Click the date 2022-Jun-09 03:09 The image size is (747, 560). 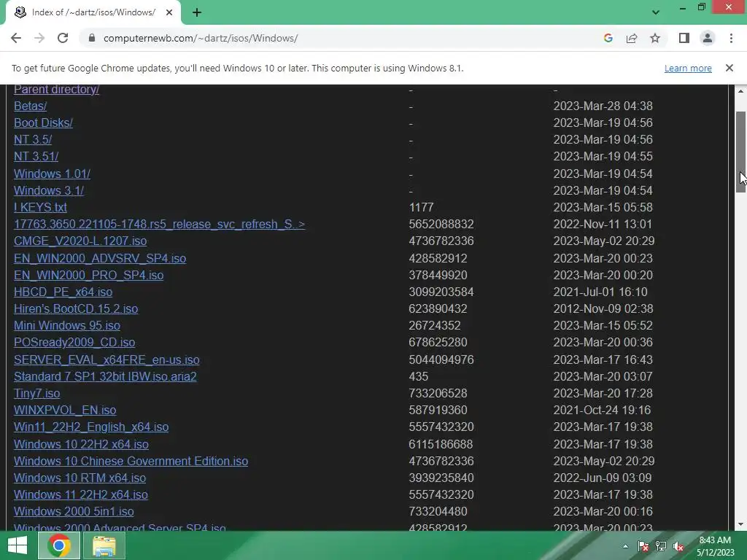tap(602, 478)
